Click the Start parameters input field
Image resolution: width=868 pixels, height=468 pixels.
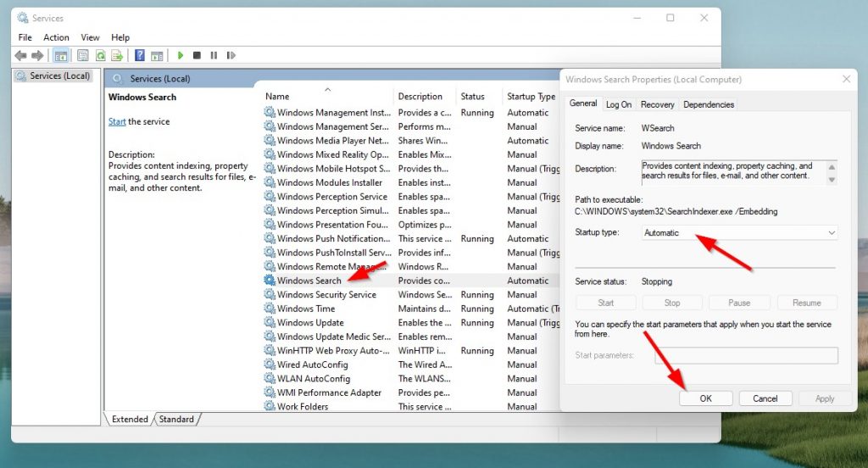click(746, 355)
